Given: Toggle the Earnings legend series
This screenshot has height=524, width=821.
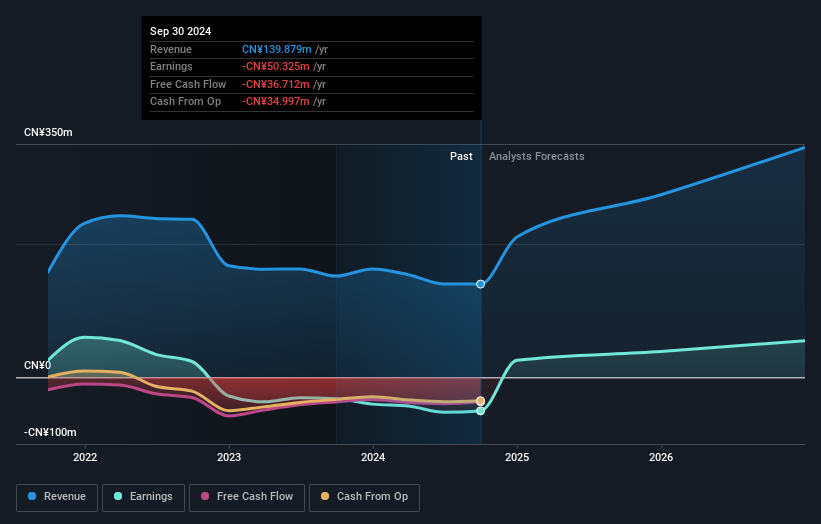Looking at the screenshot, I should (143, 497).
